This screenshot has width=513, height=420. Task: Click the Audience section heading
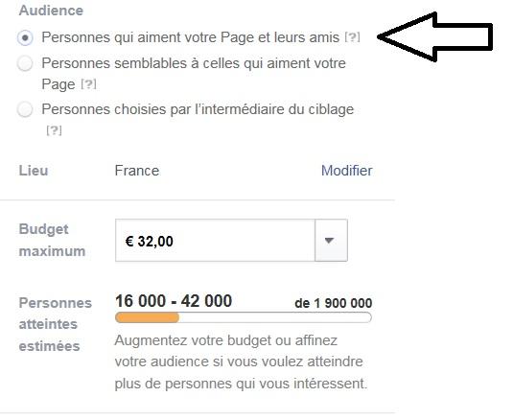tap(51, 11)
